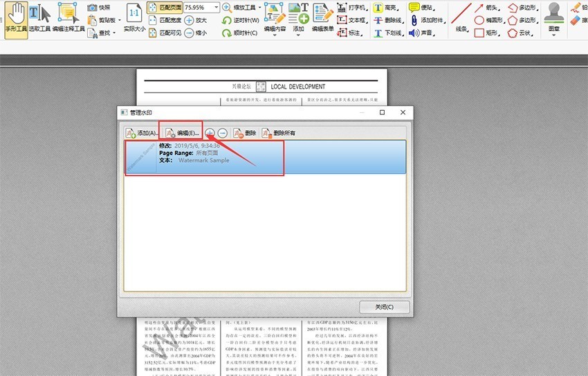Toggle 匹配页面 fit page view

(165, 8)
